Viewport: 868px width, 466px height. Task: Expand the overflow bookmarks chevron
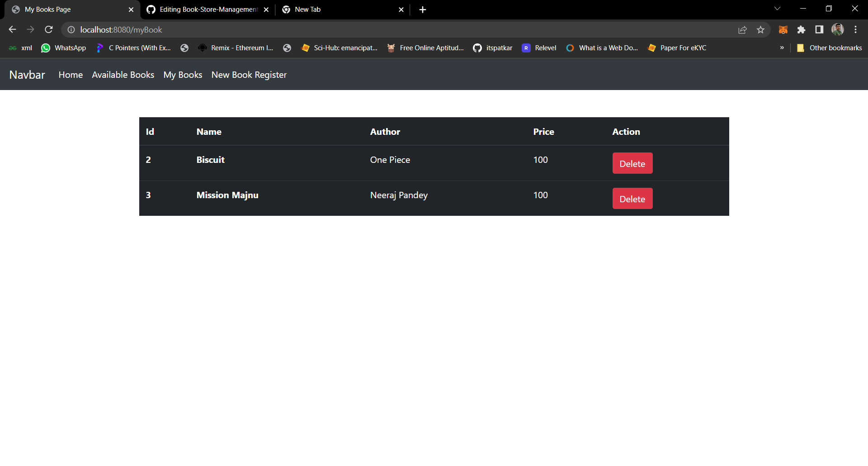(782, 48)
